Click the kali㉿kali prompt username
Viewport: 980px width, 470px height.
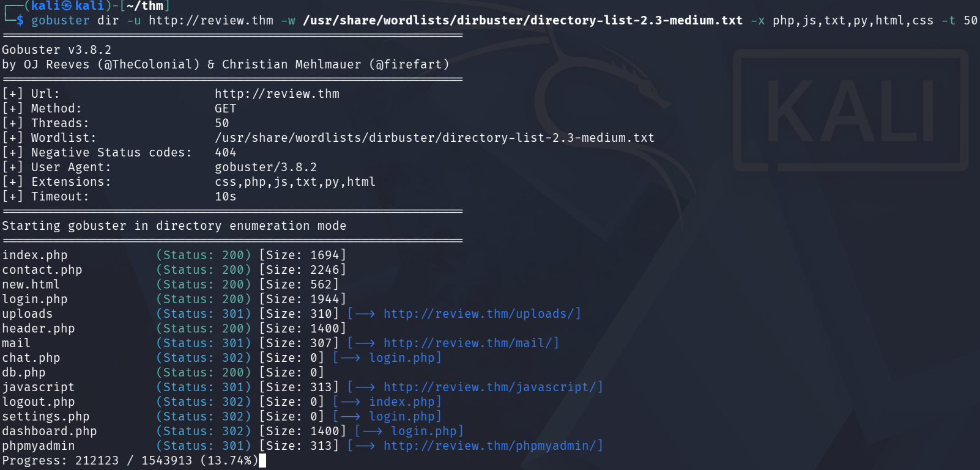(x=67, y=6)
